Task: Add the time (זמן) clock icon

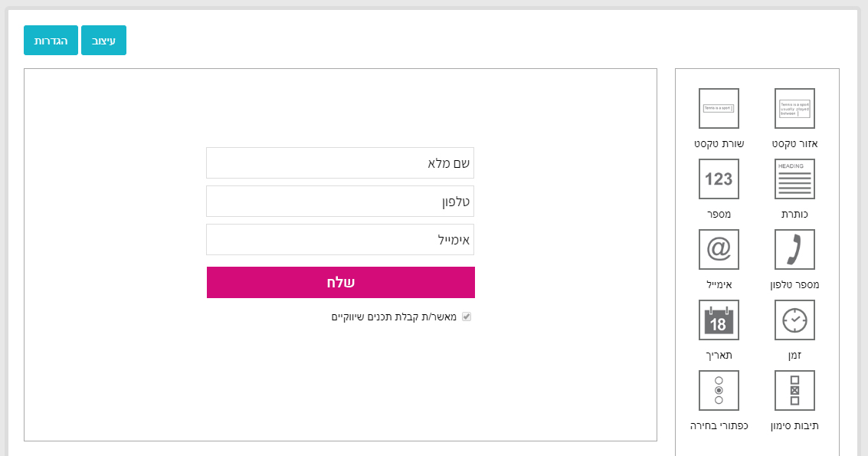Action: pyautogui.click(x=794, y=320)
